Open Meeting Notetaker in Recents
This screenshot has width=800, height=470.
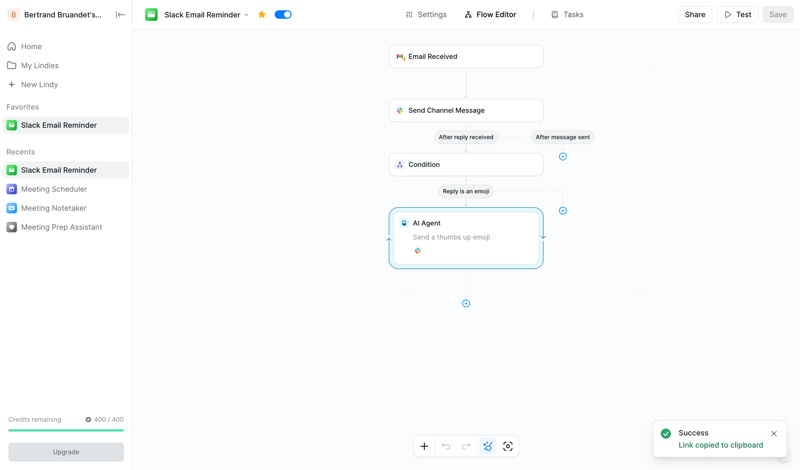(65, 208)
